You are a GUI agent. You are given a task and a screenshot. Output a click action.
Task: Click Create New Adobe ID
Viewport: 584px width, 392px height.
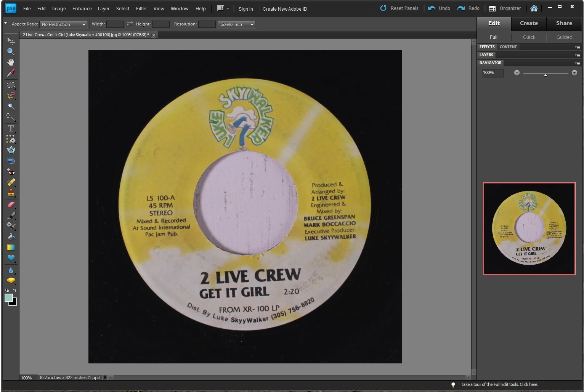coord(285,9)
